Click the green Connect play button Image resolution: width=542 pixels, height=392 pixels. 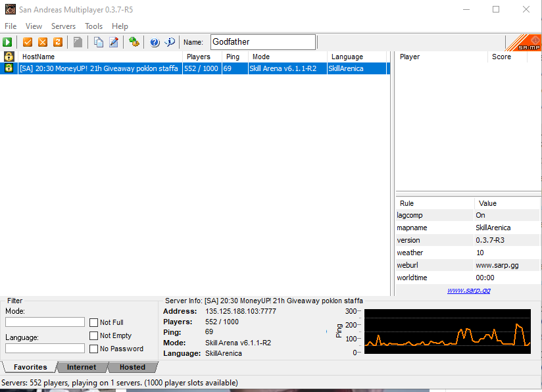(7, 42)
